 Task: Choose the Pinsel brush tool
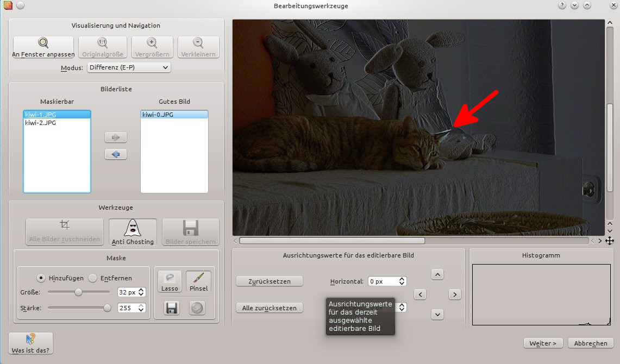pyautogui.click(x=198, y=281)
